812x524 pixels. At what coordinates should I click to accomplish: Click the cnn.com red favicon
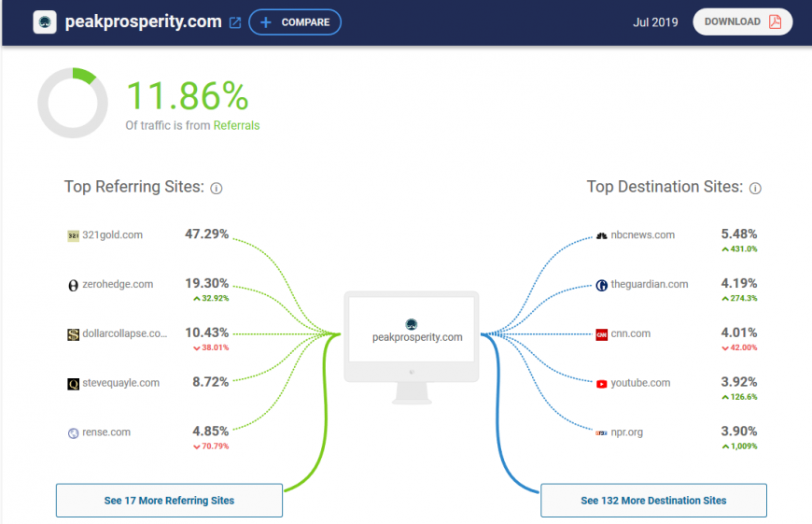pos(601,334)
